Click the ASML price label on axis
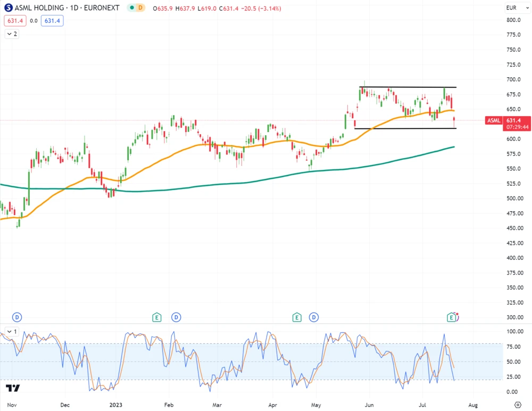532x411 pixels. (x=494, y=120)
